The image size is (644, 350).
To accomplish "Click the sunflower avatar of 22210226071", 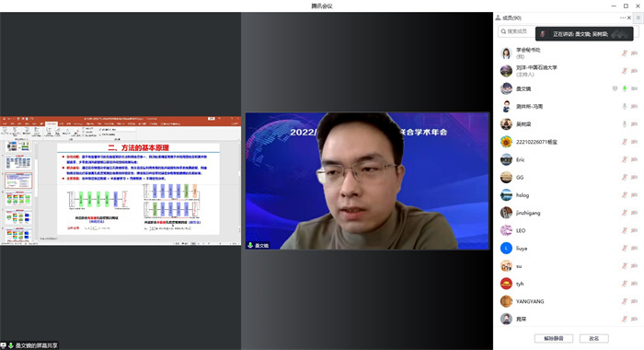I will (x=506, y=142).
